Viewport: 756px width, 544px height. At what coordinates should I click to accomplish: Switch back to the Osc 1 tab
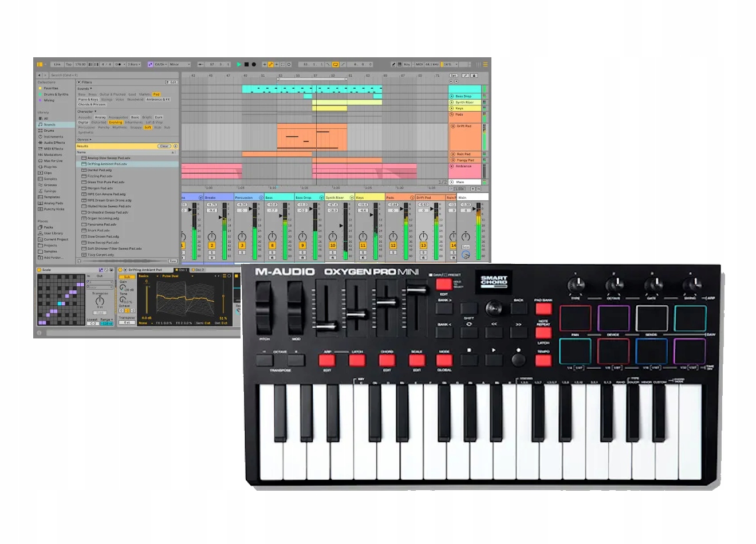[182, 270]
